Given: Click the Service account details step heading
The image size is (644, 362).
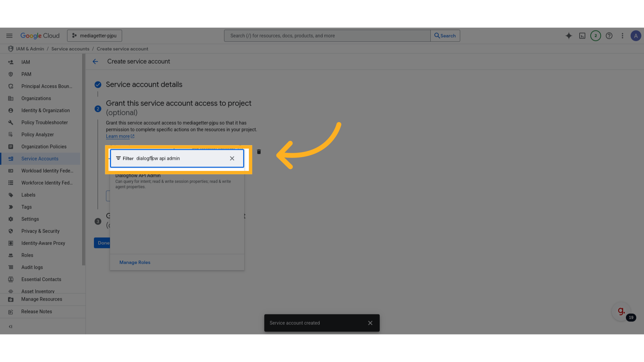Looking at the screenshot, I should click(x=144, y=84).
